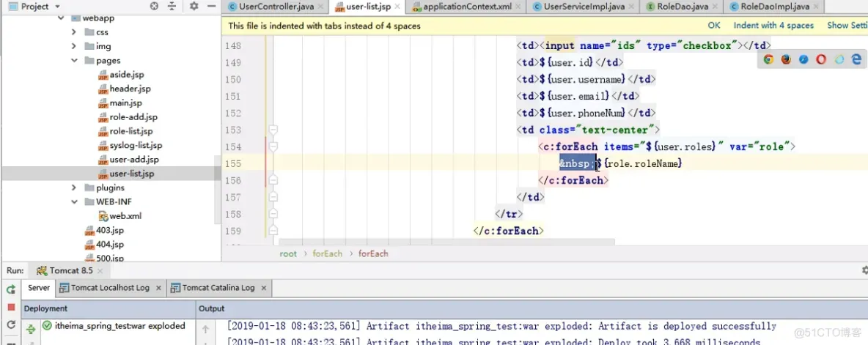This screenshot has width=868, height=345.
Task: Click the root breadcrumb
Action: click(288, 253)
